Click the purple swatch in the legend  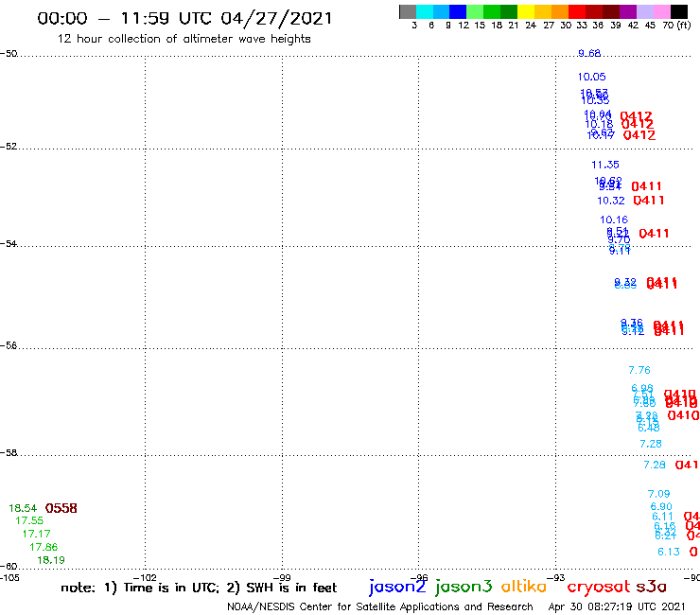(x=628, y=11)
